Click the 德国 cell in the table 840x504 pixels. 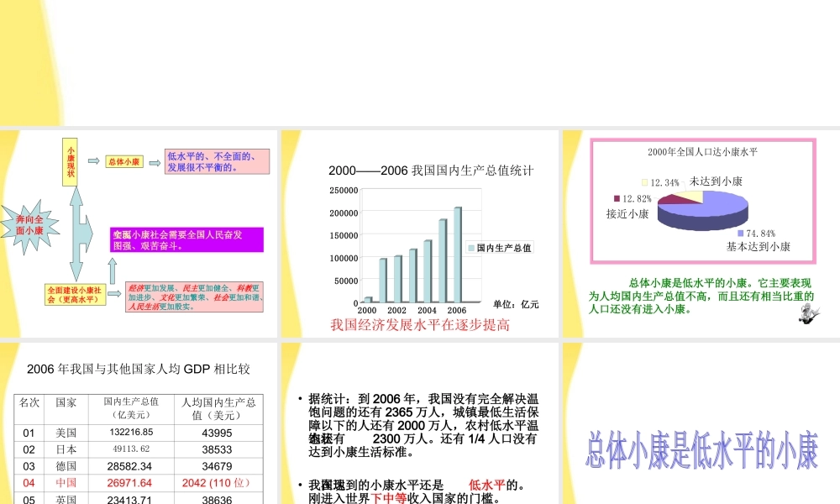pos(66,466)
